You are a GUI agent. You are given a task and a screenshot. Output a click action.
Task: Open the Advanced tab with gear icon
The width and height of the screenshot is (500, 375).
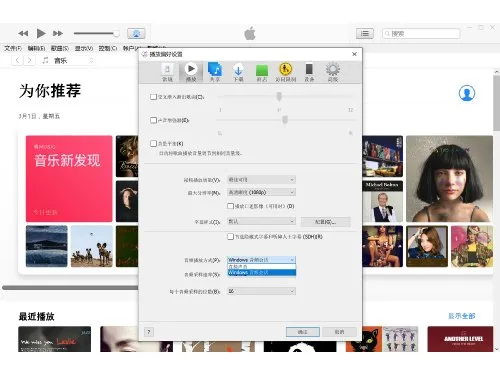(x=332, y=72)
